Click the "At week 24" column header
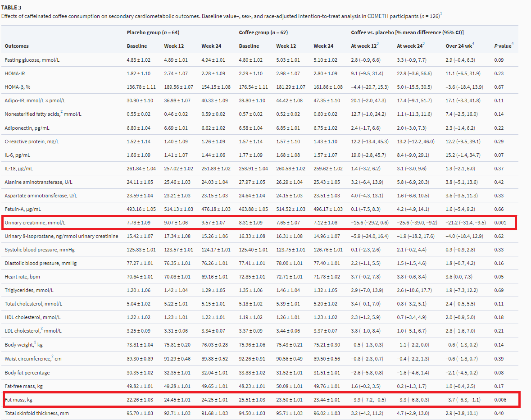 (411, 46)
